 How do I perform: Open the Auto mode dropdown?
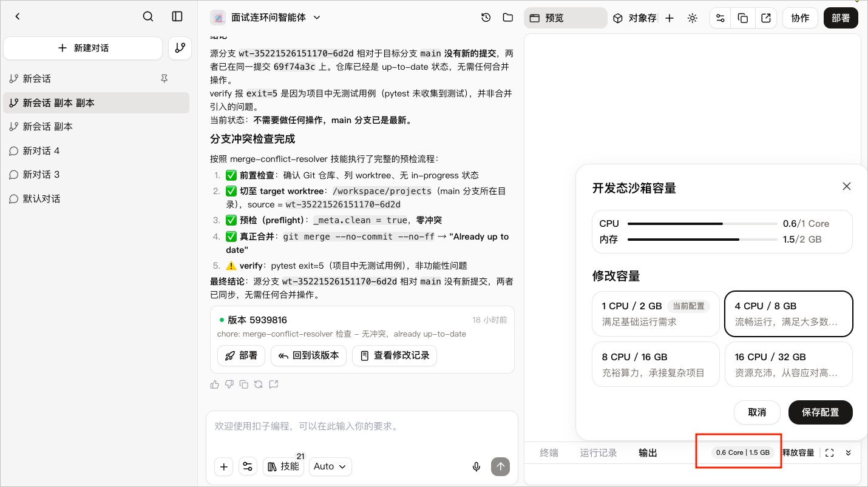coord(330,466)
